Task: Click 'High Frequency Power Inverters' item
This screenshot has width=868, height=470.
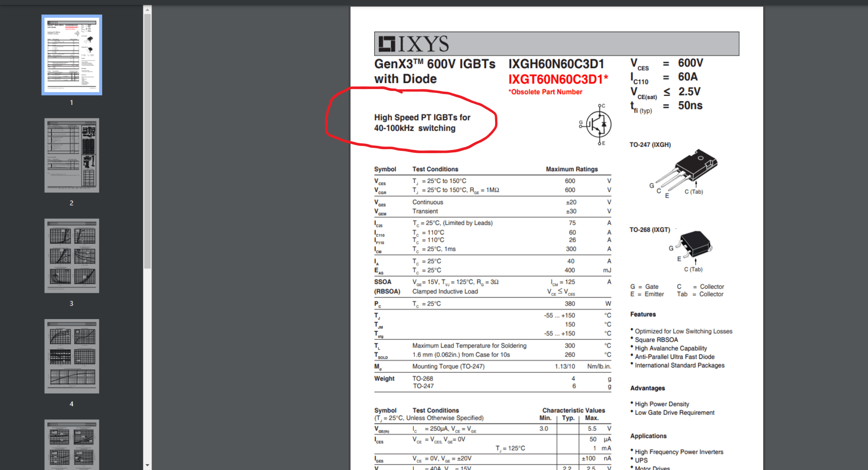Action: click(x=679, y=452)
